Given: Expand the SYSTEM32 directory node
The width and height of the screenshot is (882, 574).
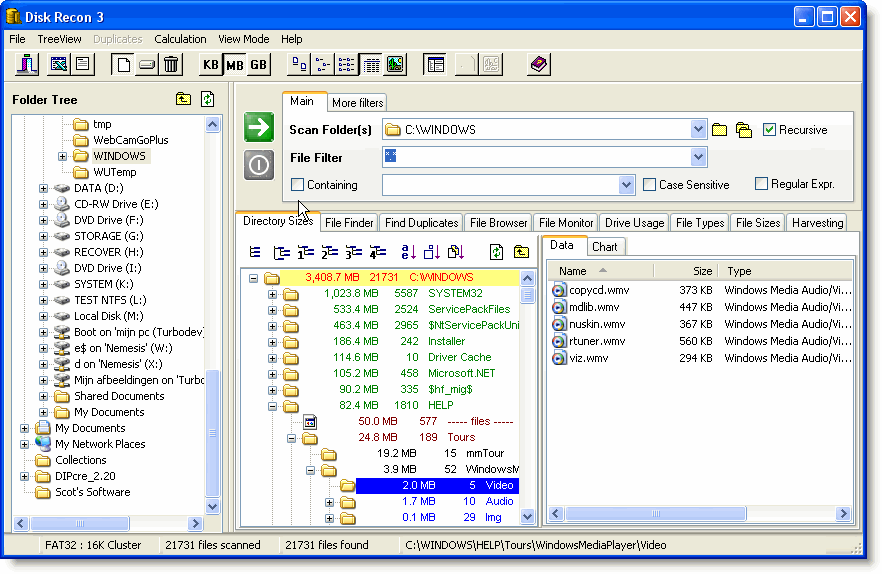Looking at the screenshot, I should tap(272, 294).
